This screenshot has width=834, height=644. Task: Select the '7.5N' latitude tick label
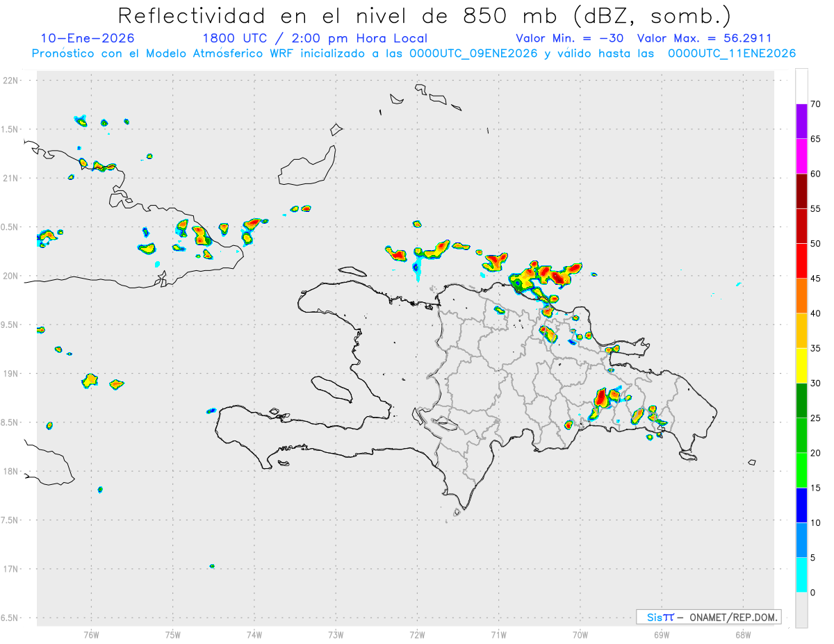[x=10, y=520]
